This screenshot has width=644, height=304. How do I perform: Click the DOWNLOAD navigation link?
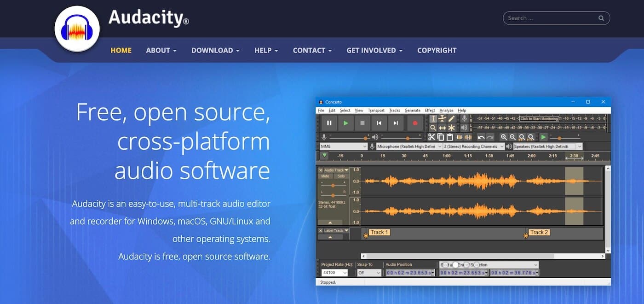point(213,50)
